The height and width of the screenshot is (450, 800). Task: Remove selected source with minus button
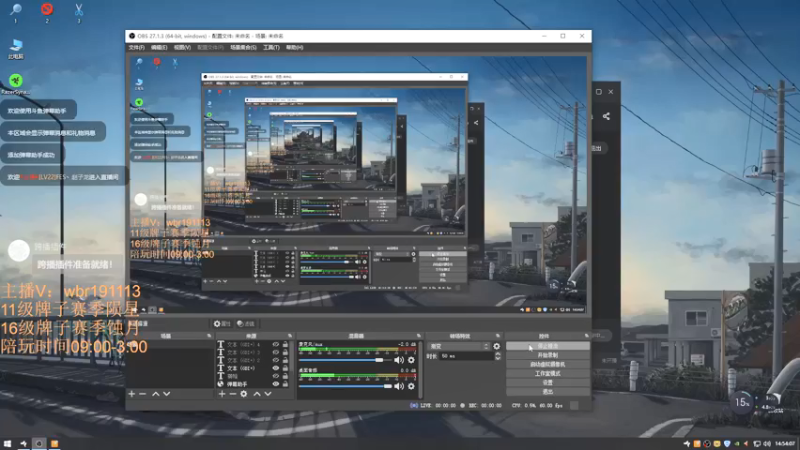[233, 394]
